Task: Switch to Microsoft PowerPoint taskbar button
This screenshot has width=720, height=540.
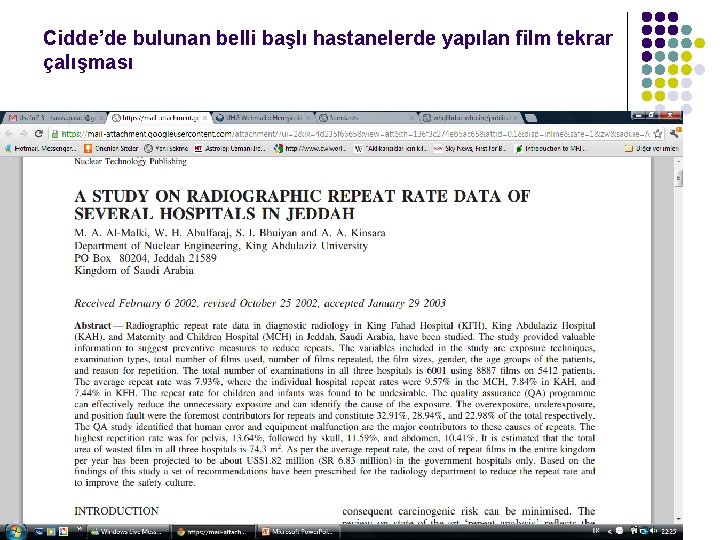Action: (x=298, y=532)
